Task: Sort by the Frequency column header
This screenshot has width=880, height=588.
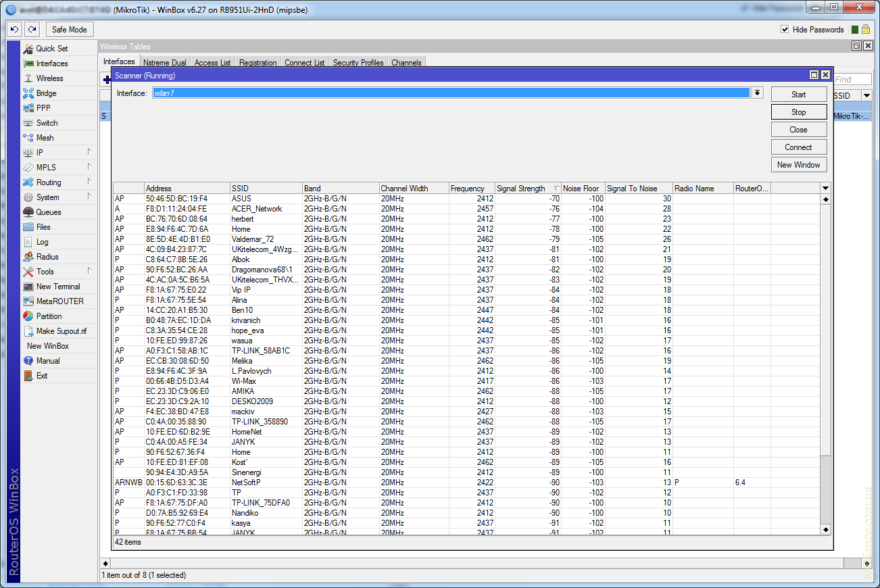Action: pyautogui.click(x=472, y=189)
